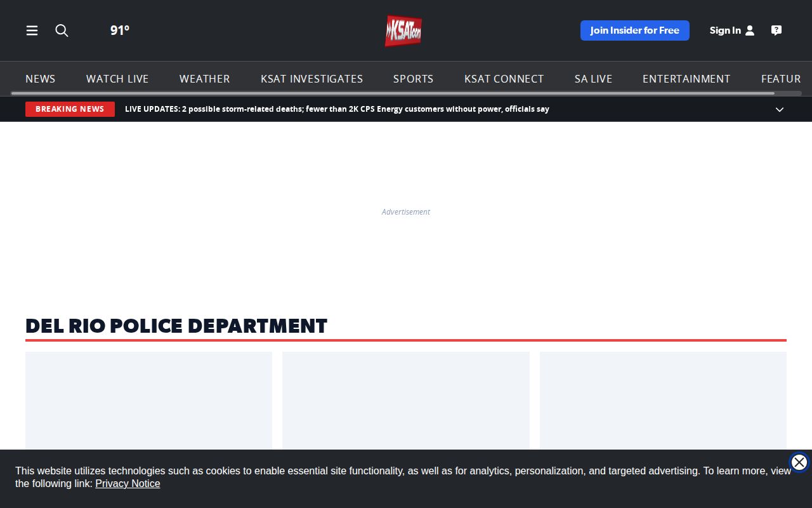Viewport: 812px width, 508px height.
Task: Click the DEL RIO POLICE DEPARTMENT heading
Action: tap(176, 326)
